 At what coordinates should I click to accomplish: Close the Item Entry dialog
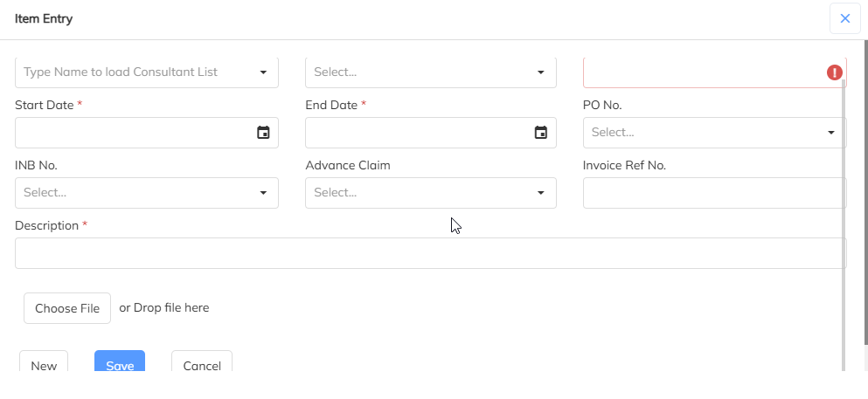click(x=844, y=18)
